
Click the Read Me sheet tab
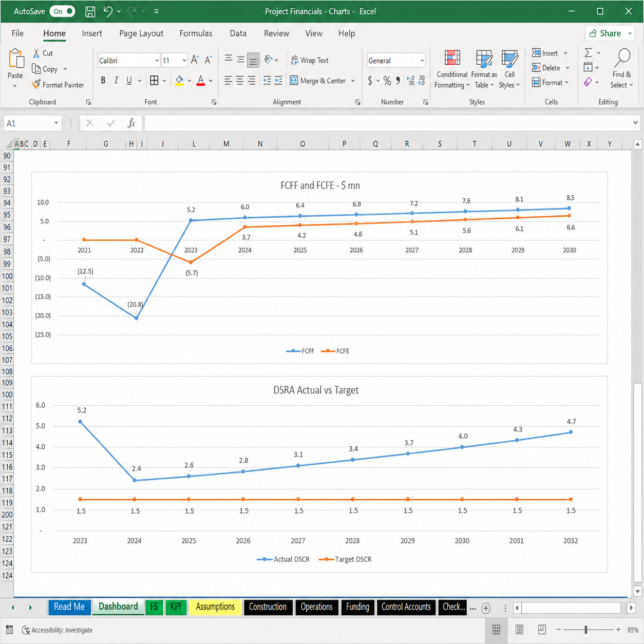(x=69, y=607)
